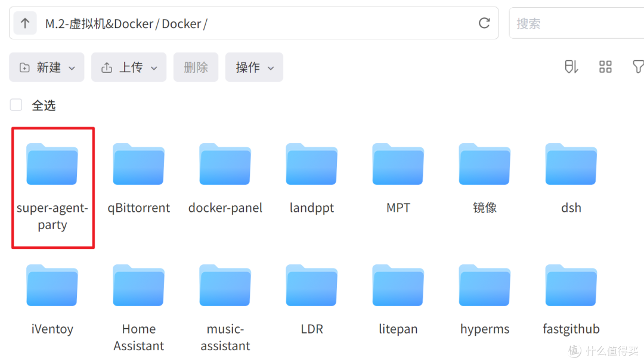Open the dsh folder
Image resolution: width=644 pixels, height=364 pixels.
pos(571,164)
